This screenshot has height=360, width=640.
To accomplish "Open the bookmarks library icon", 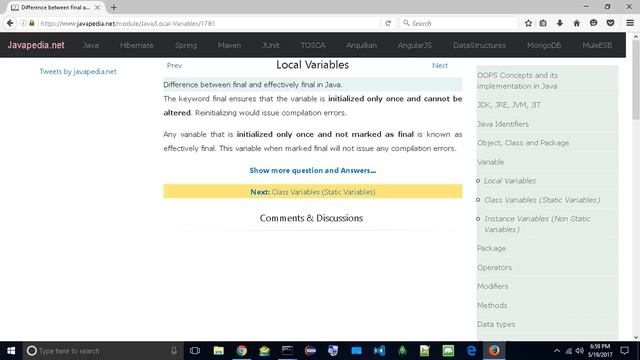I will (x=543, y=23).
